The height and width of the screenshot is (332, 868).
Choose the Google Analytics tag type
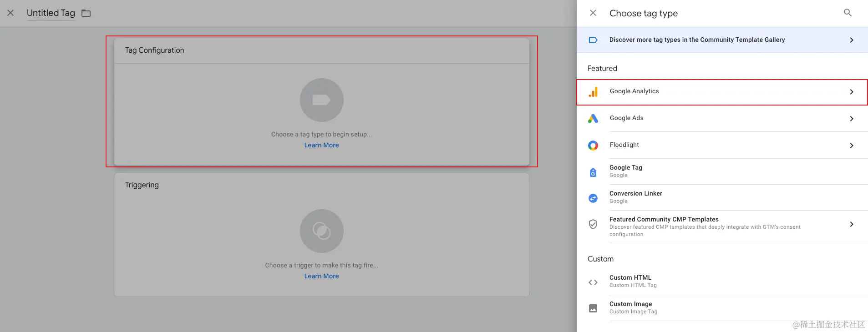(x=722, y=92)
